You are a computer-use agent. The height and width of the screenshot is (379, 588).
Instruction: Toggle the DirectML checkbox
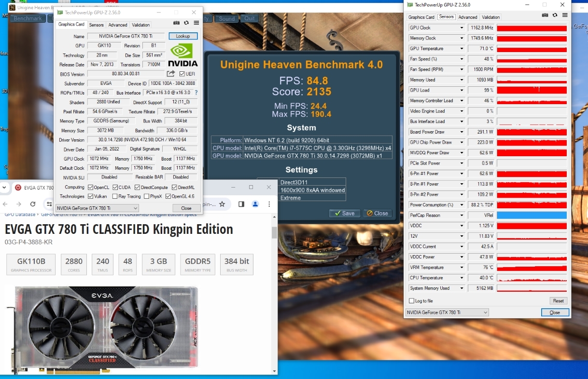point(174,187)
